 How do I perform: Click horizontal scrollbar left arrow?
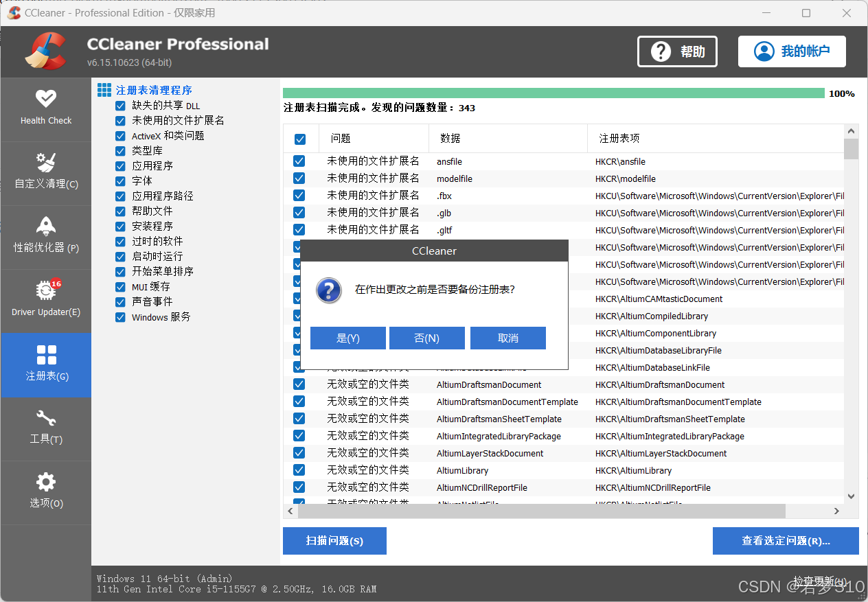coord(290,511)
